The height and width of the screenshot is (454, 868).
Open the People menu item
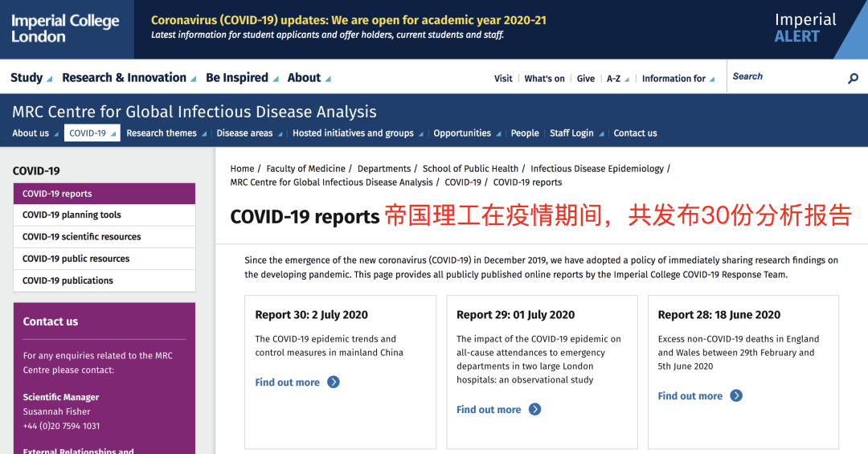click(525, 133)
